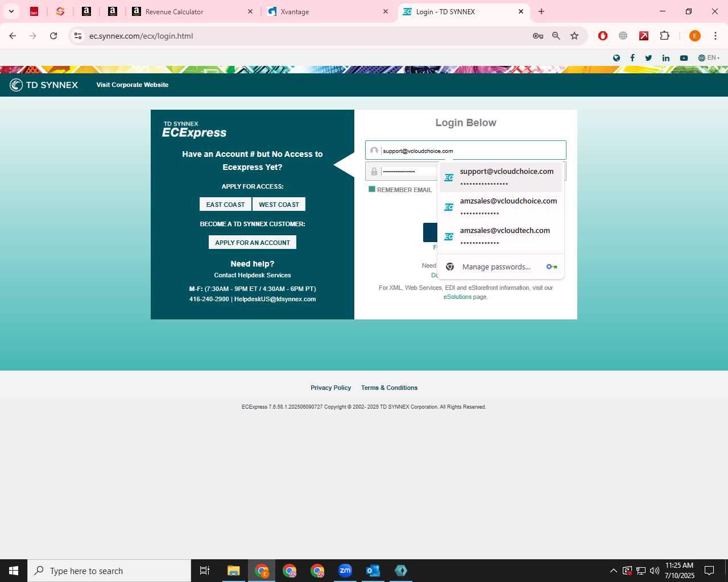Expand the EN language dropdown
The image size is (728, 582).
(709, 58)
